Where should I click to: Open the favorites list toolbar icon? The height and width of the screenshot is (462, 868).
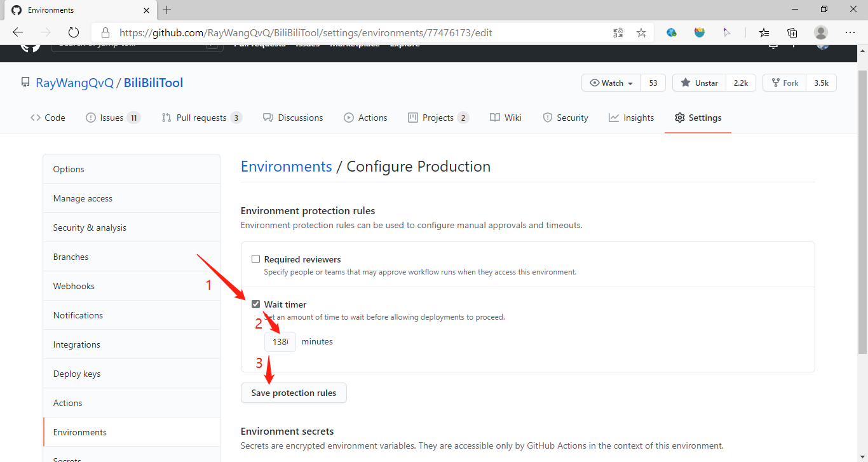tap(764, 32)
